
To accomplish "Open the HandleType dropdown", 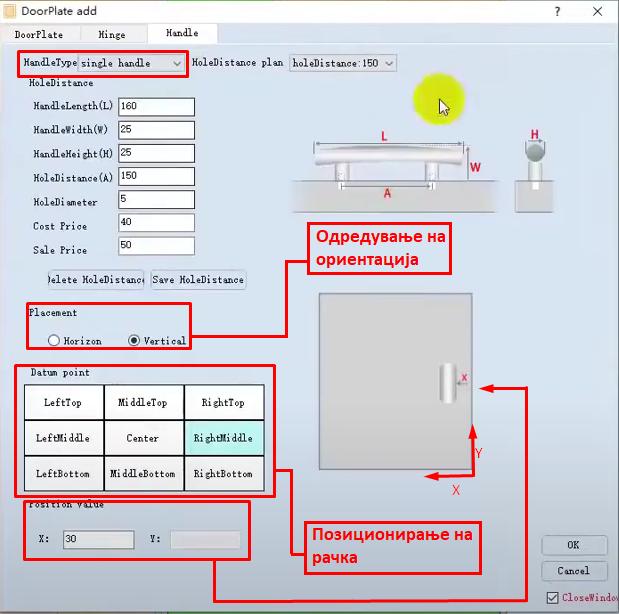I will [131, 63].
